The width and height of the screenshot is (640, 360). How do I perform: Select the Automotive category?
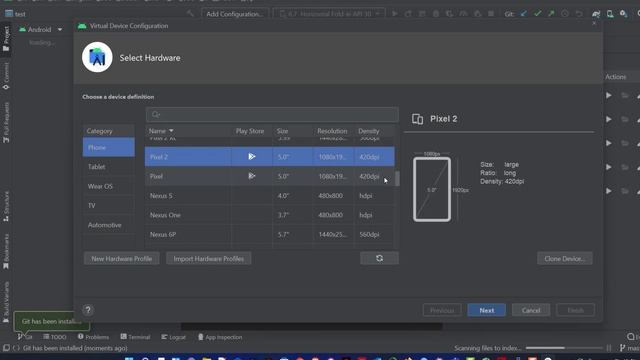[109, 225]
